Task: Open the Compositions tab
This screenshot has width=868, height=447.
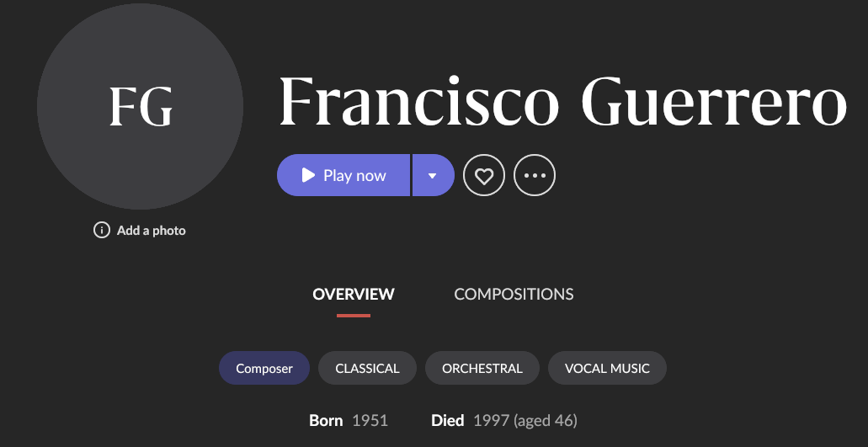Action: pos(514,294)
